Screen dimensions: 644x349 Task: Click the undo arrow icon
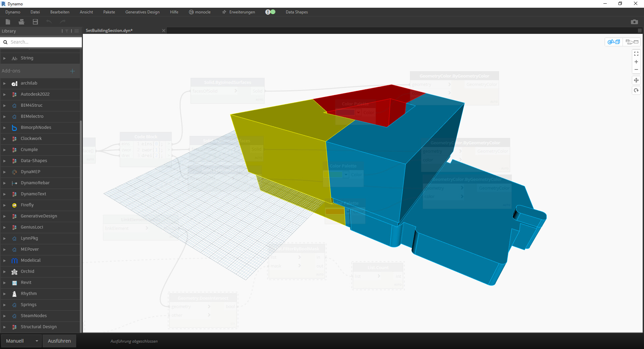pyautogui.click(x=49, y=22)
